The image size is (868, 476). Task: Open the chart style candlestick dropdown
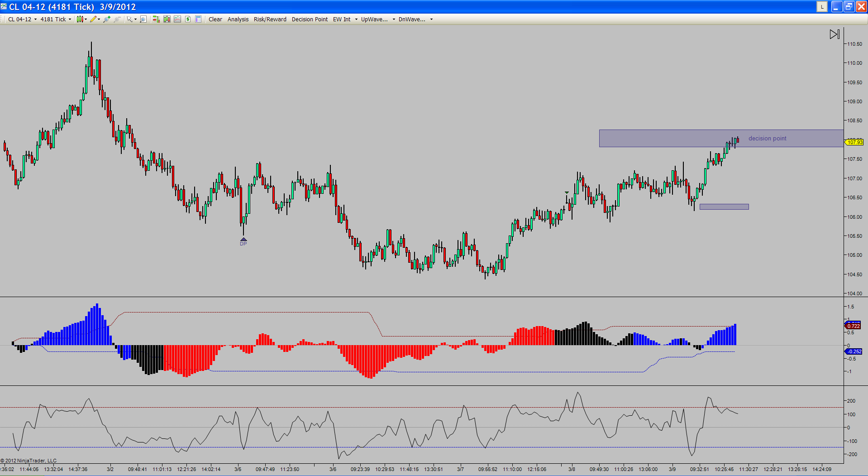(81, 19)
